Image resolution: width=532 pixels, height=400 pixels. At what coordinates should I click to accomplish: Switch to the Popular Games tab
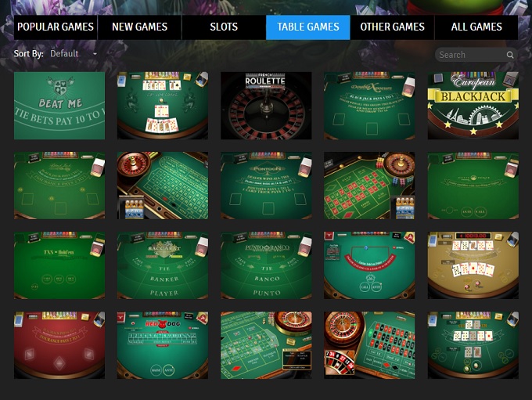(x=56, y=27)
